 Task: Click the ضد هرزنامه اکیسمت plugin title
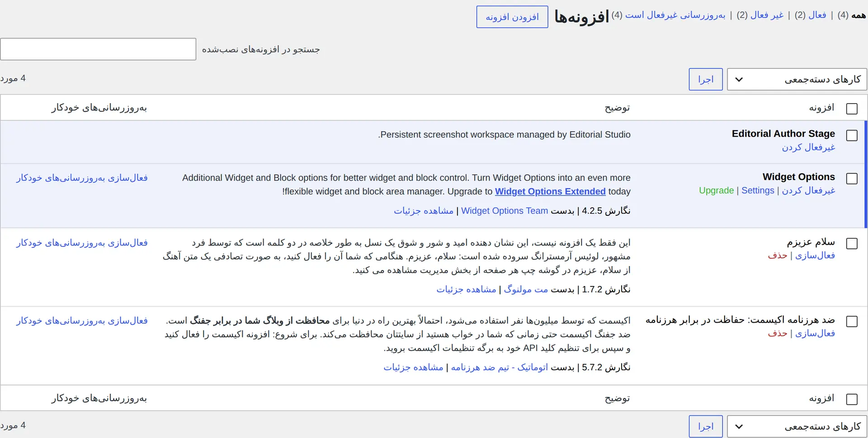click(740, 320)
